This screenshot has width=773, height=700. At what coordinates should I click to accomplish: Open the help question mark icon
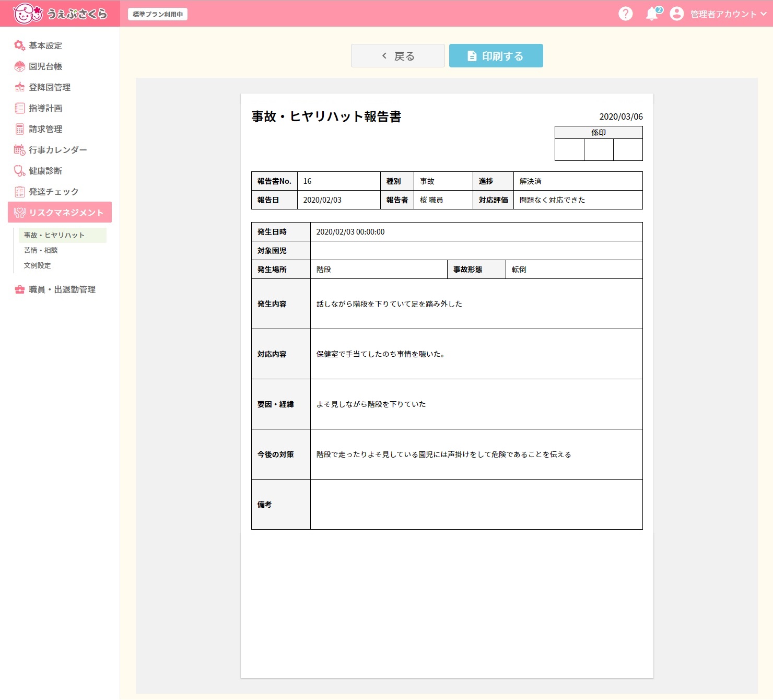(625, 14)
